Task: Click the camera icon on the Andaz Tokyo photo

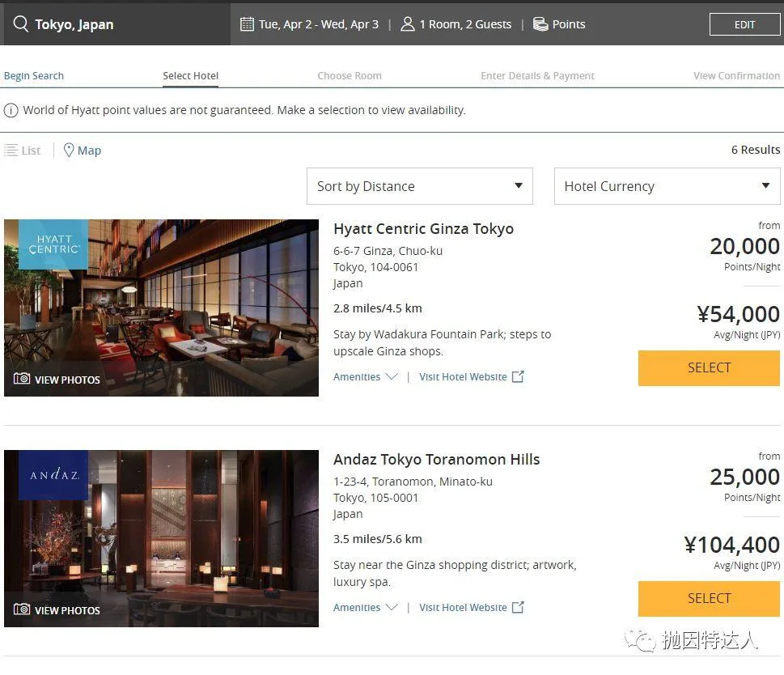Action: pos(22,609)
